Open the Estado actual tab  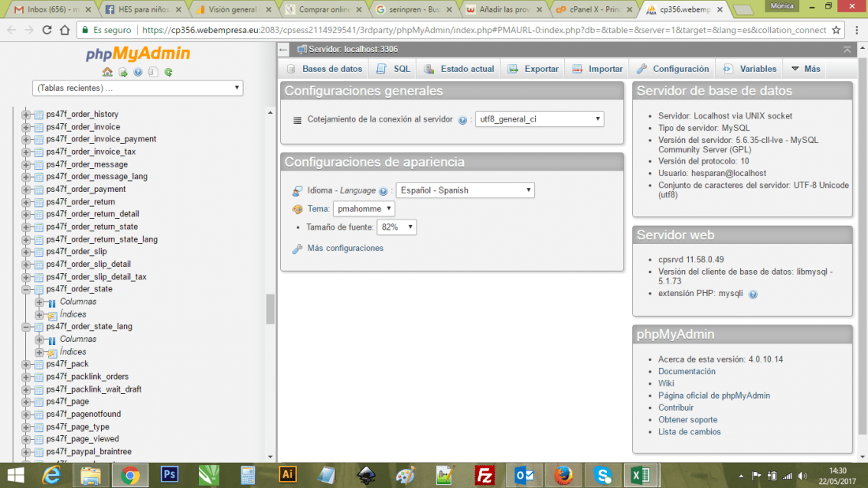pyautogui.click(x=459, y=69)
